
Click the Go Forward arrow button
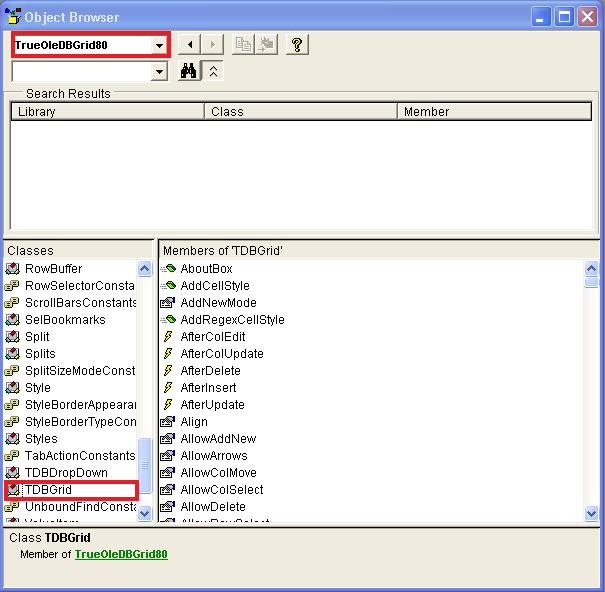pos(213,45)
